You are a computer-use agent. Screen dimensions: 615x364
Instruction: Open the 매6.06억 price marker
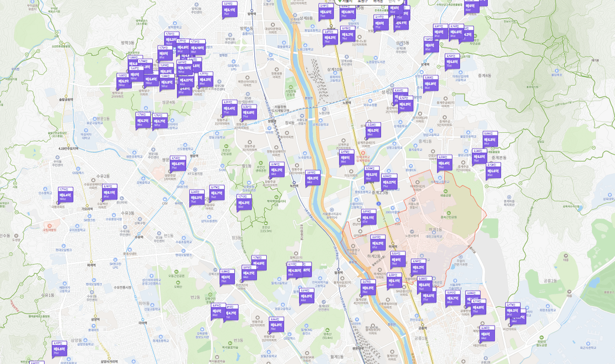(x=348, y=12)
